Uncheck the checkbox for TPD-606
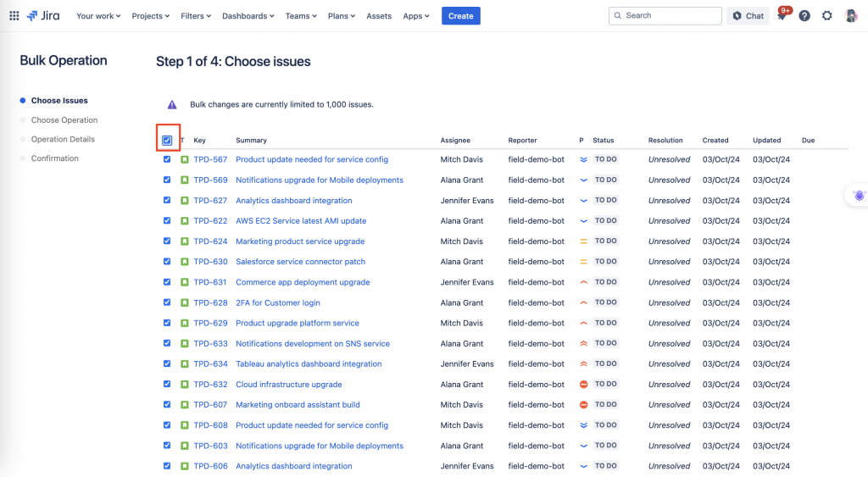Viewport: 868px width, 477px height. (167, 466)
